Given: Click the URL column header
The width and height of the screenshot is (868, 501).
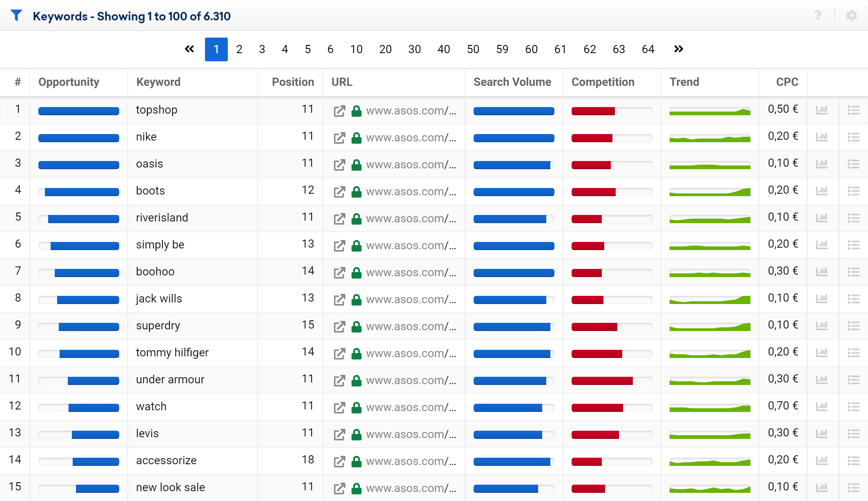Looking at the screenshot, I should click(342, 82).
